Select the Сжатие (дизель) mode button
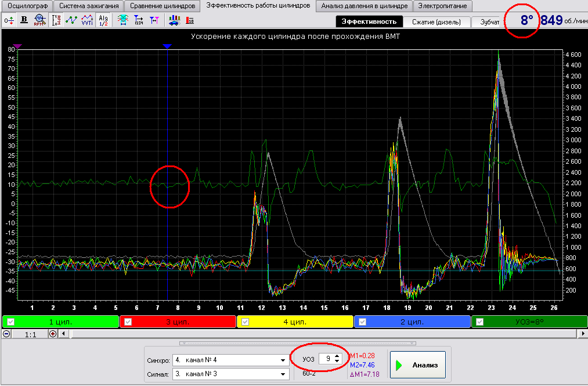 437,21
